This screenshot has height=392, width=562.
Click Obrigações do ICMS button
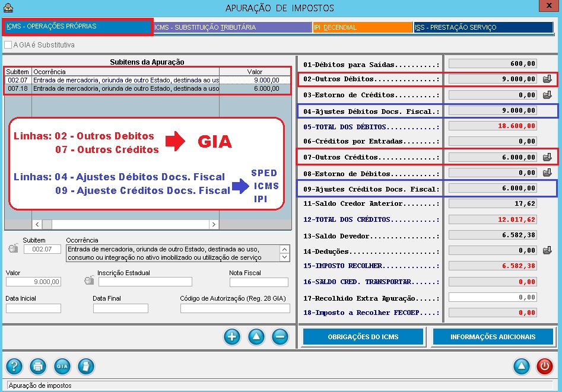click(363, 337)
